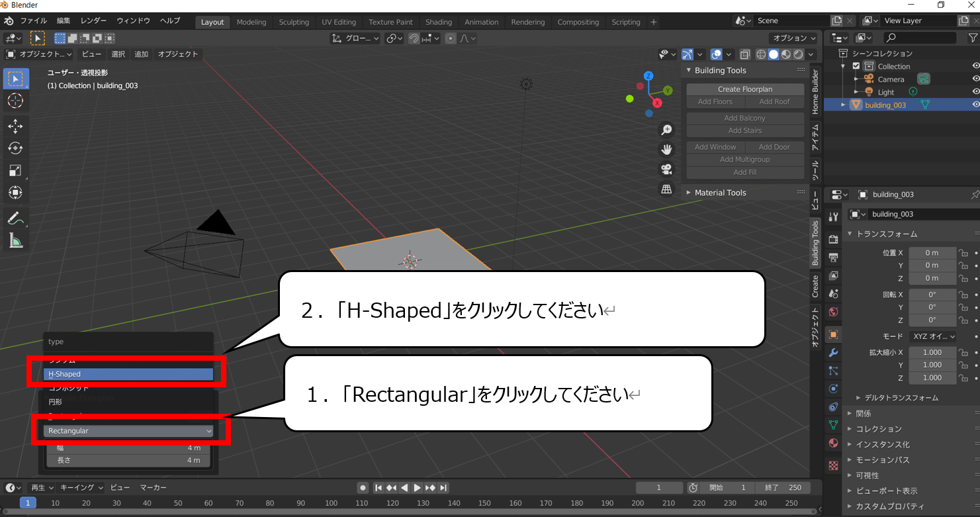Viewport: 980px width, 517px height.
Task: Select the Select Box tool
Action: pos(16,79)
